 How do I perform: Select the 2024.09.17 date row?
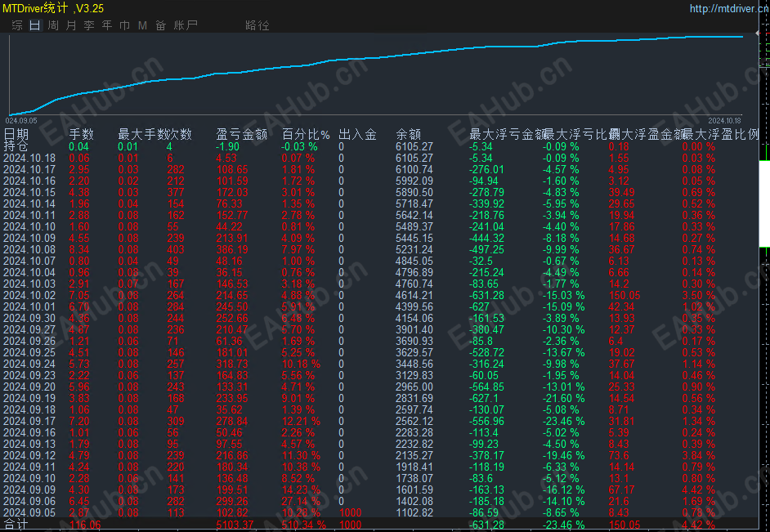pyautogui.click(x=29, y=422)
